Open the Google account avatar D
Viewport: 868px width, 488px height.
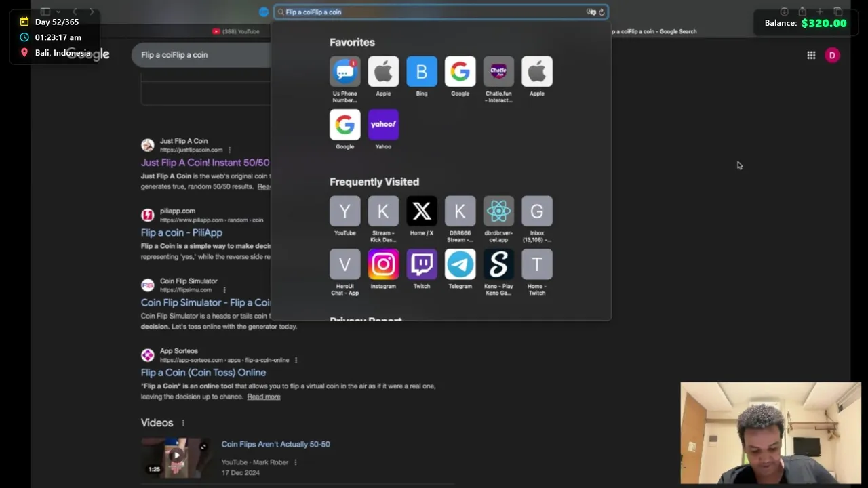832,55
